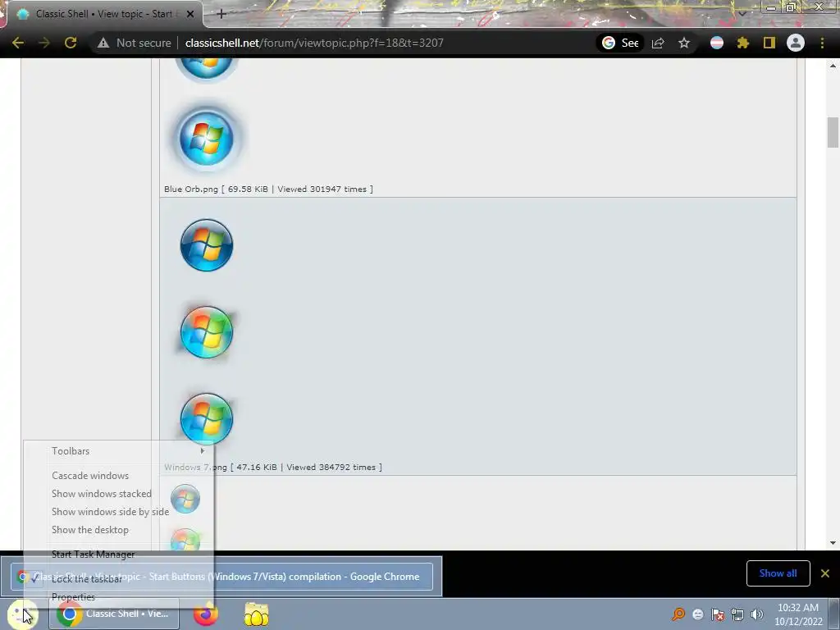Click the page scrollbar down arrow

[833, 543]
